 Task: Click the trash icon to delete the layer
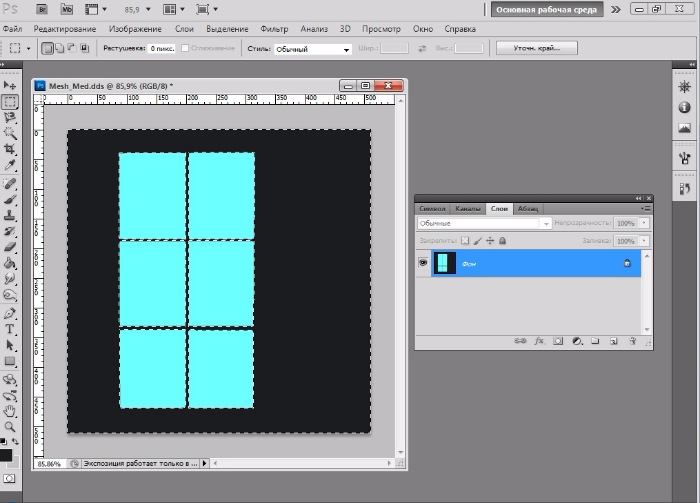(631, 341)
